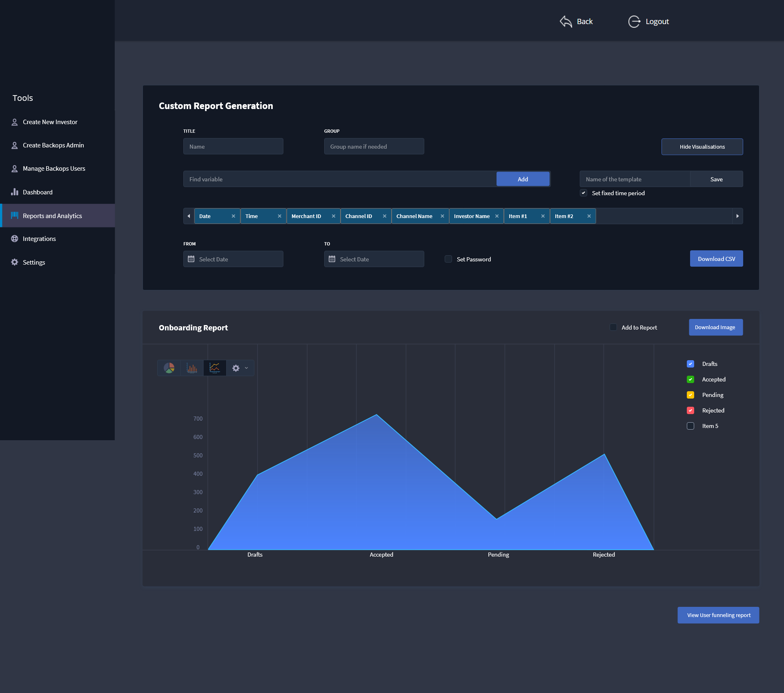Viewport: 784px width, 693px height.
Task: Go to Integrations in sidebar
Action: (39, 239)
